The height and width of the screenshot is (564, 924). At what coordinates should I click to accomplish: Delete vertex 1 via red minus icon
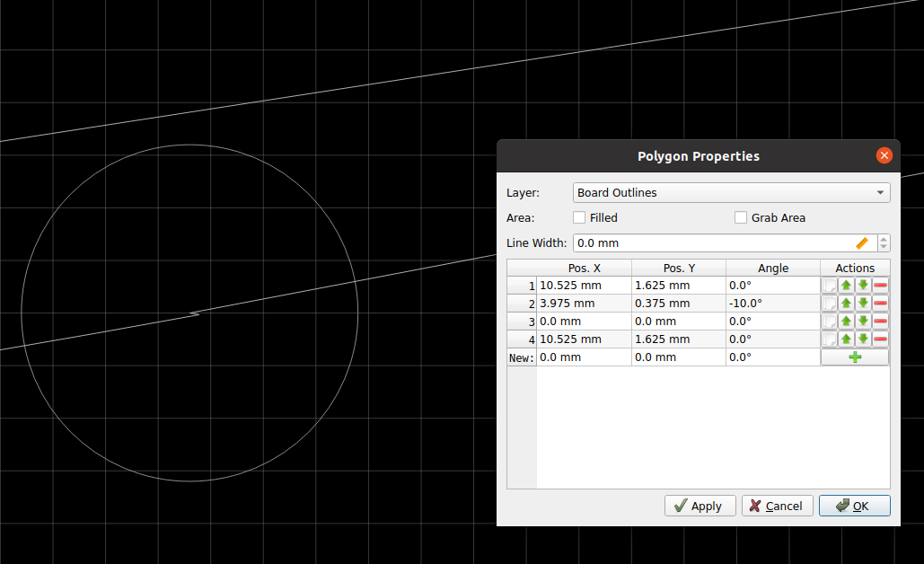(x=880, y=285)
